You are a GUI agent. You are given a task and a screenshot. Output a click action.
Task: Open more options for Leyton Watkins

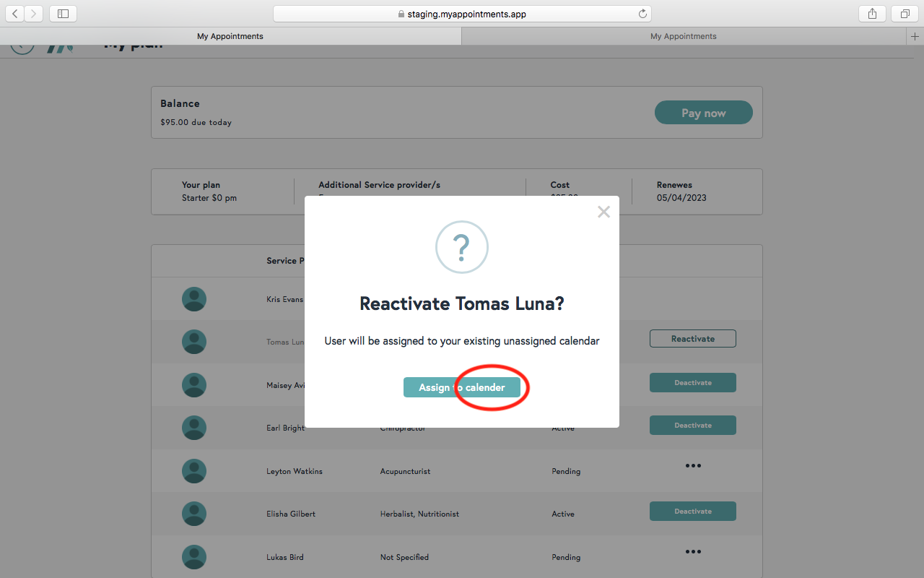tap(692, 466)
